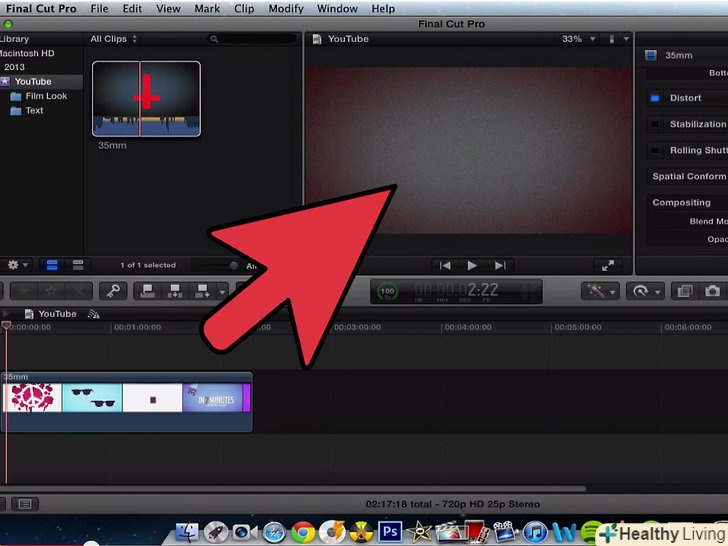Select the 35mm clip thumbnail in browser

tap(146, 99)
